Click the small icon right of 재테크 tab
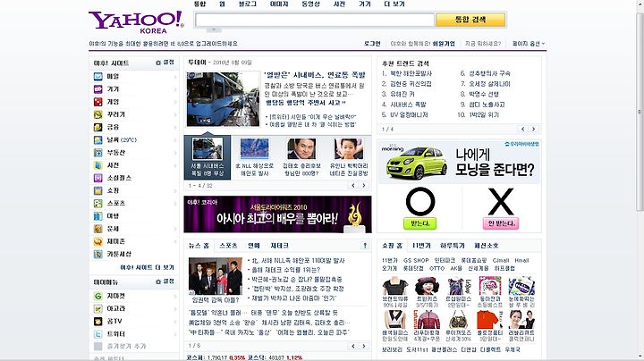This screenshot has width=644, height=361. [364, 246]
